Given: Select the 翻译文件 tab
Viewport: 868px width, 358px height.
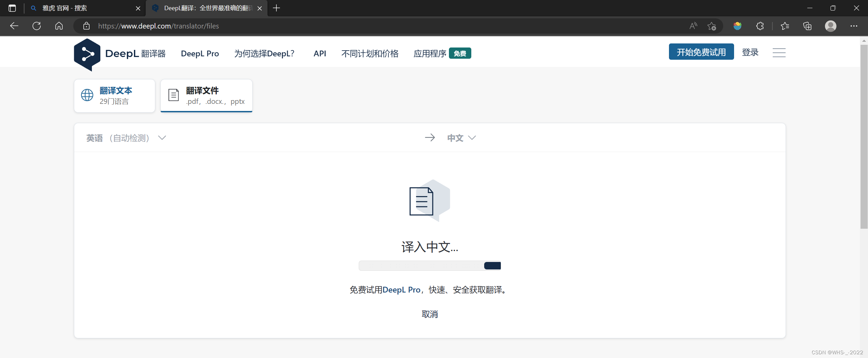Looking at the screenshot, I should click(206, 96).
